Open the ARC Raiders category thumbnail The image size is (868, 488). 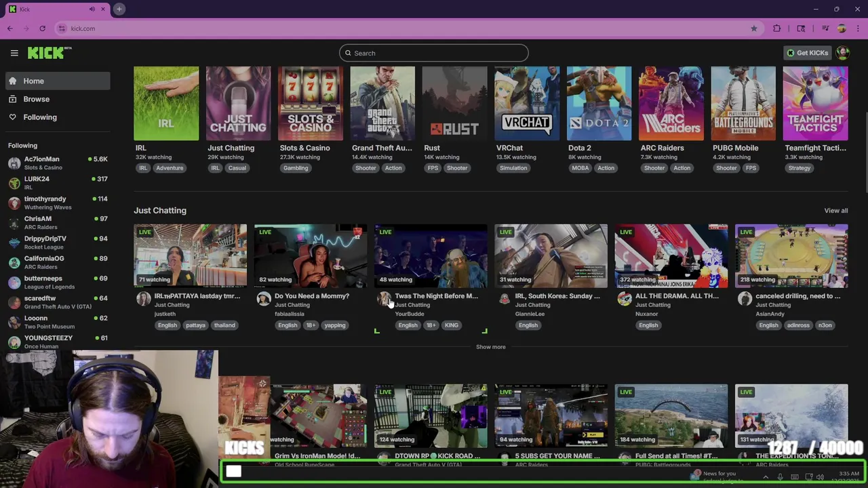coord(671,103)
